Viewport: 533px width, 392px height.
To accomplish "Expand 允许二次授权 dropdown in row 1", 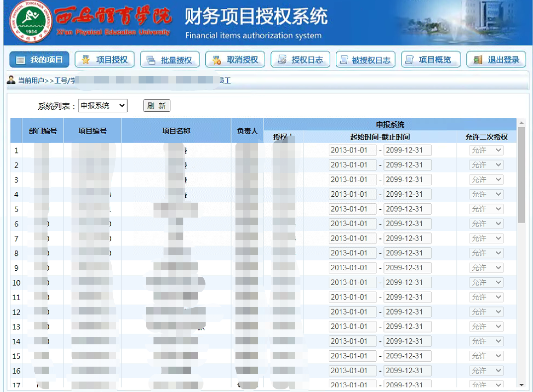I will pyautogui.click(x=486, y=151).
